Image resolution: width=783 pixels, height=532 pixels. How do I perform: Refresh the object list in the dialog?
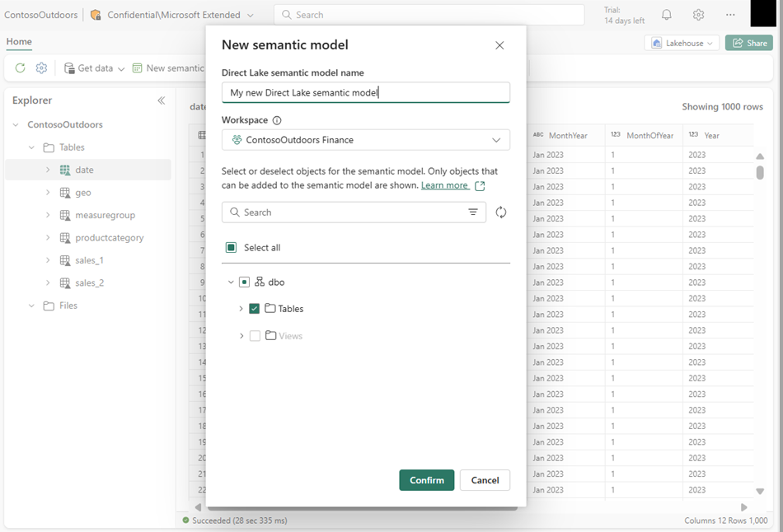pyautogui.click(x=501, y=212)
